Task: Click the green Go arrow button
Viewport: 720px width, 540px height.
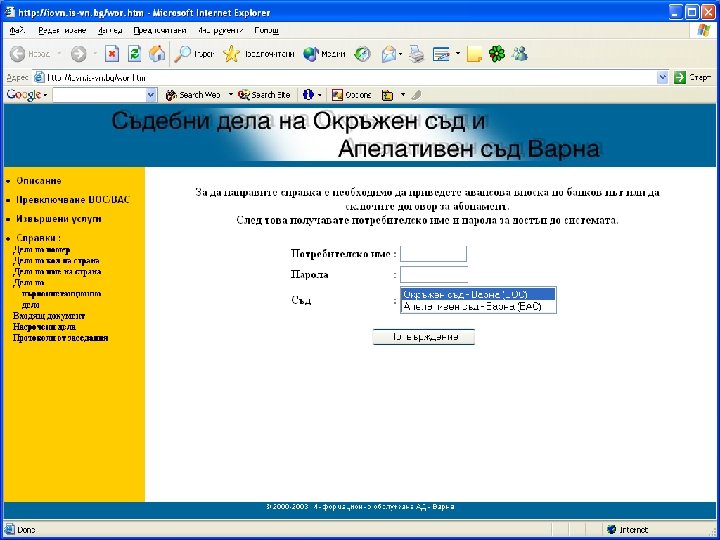Action: [680, 78]
